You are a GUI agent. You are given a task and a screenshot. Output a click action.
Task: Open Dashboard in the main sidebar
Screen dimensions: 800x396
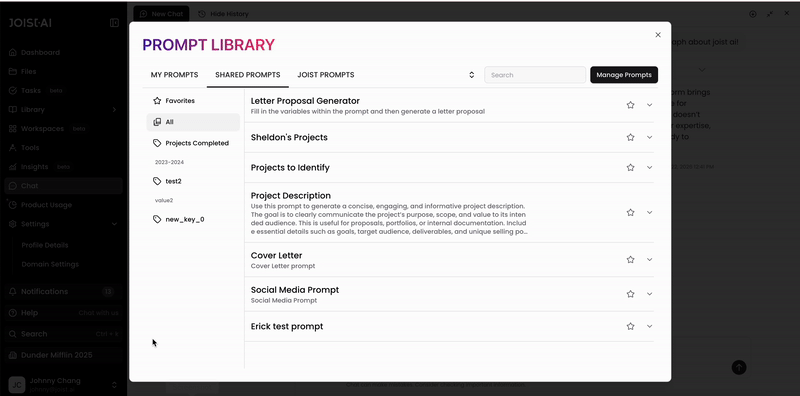point(63,53)
